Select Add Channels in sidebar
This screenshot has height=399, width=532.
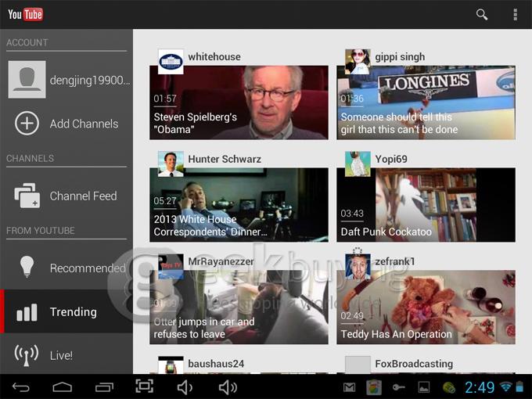[x=66, y=124]
